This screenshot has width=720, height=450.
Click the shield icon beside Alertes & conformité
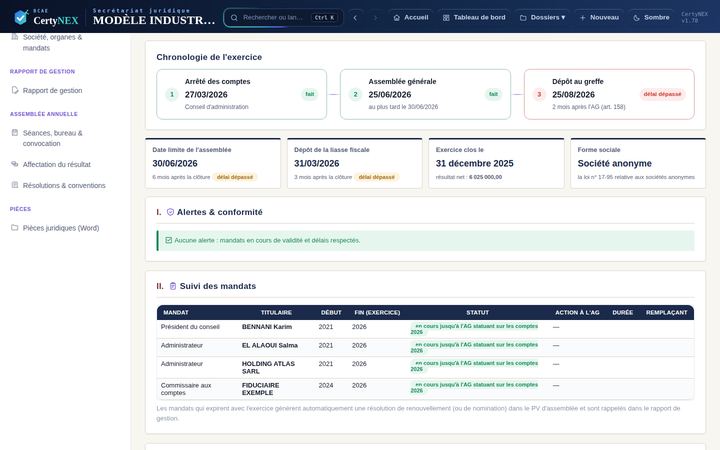(170, 212)
